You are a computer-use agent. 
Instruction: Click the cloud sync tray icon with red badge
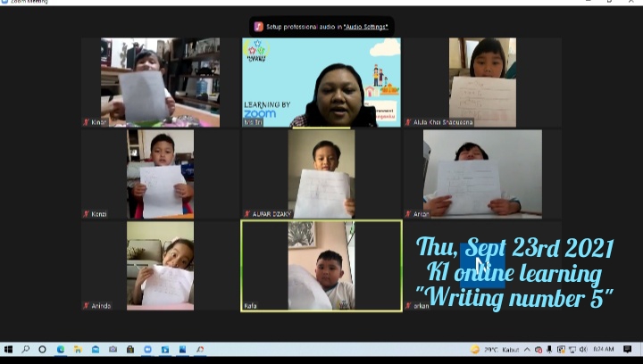539,349
